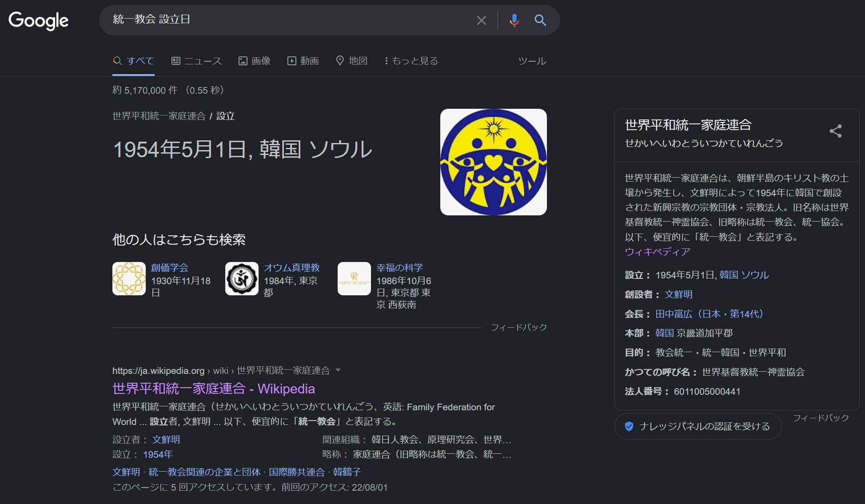
Task: Switch to the 画像 tab
Action: click(x=255, y=61)
